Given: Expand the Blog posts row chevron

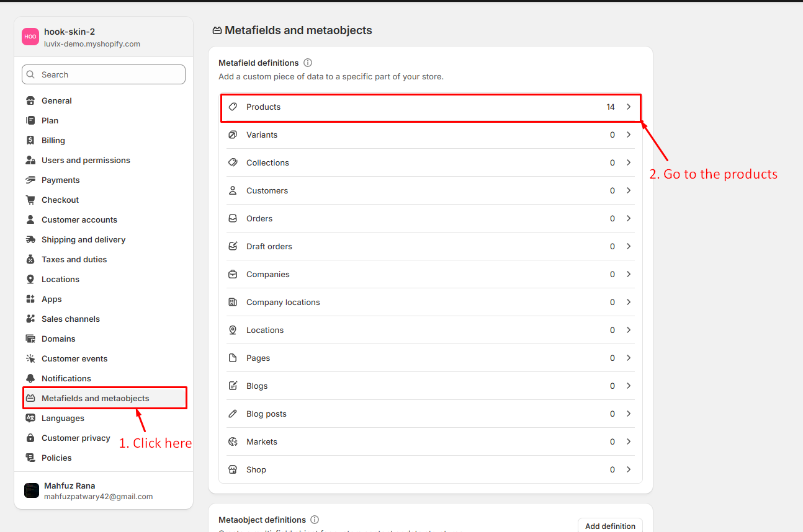Looking at the screenshot, I should coord(629,414).
